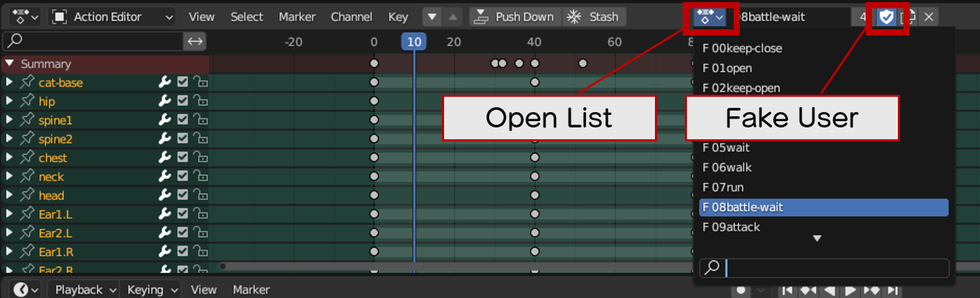The image size is (980, 298).
Task: Toggle the lock on the chest channel
Action: point(200,158)
